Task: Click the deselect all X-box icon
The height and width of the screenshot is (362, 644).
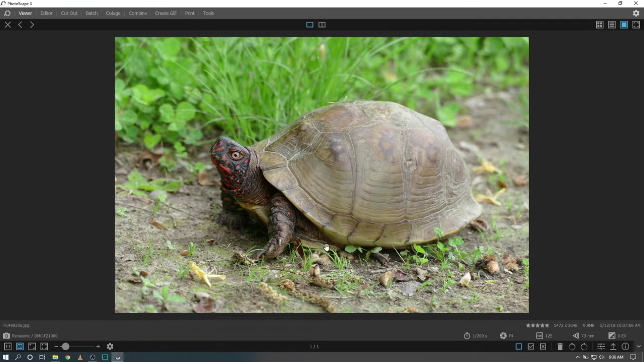Action: coord(543,347)
